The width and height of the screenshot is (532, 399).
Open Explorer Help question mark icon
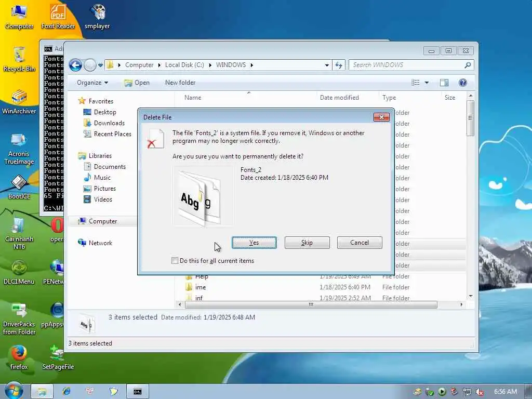click(x=462, y=83)
